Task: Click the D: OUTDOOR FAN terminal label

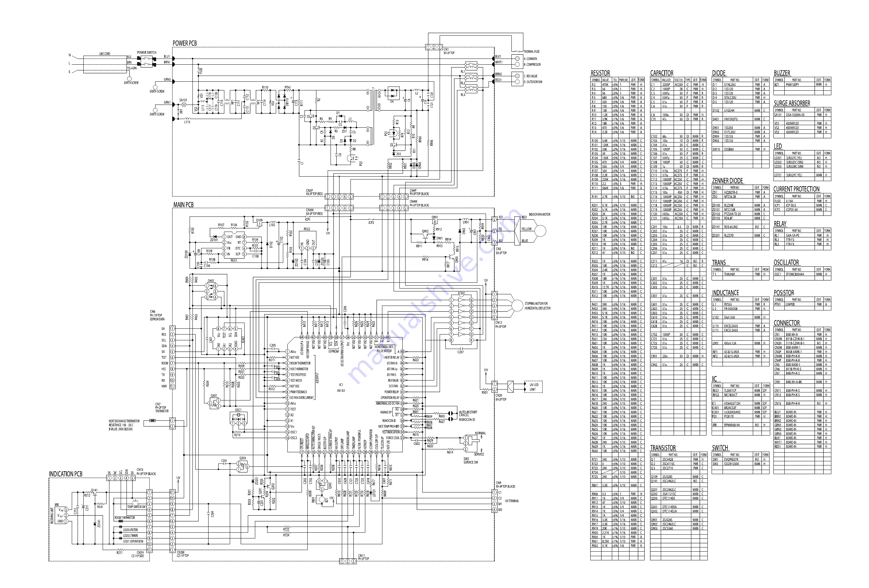Action: pos(533,82)
